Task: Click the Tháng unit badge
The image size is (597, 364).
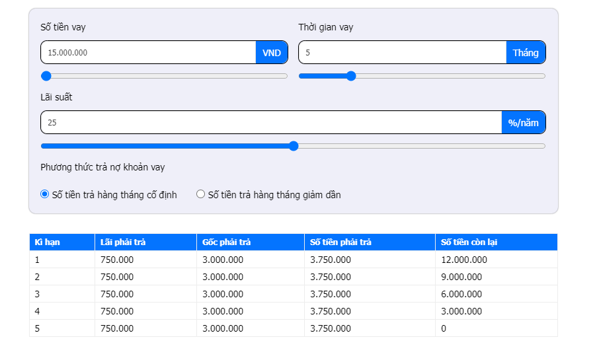Action: [526, 52]
